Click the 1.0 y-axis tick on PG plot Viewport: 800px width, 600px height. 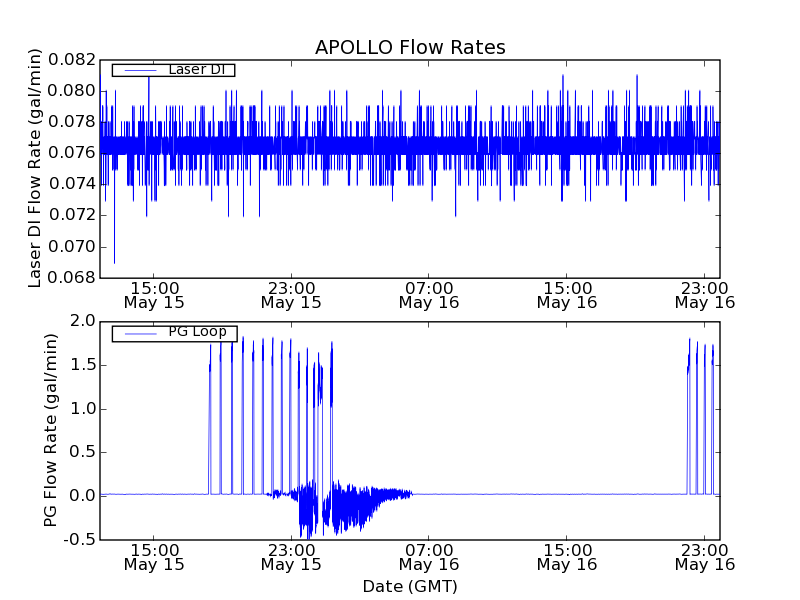[x=84, y=409]
